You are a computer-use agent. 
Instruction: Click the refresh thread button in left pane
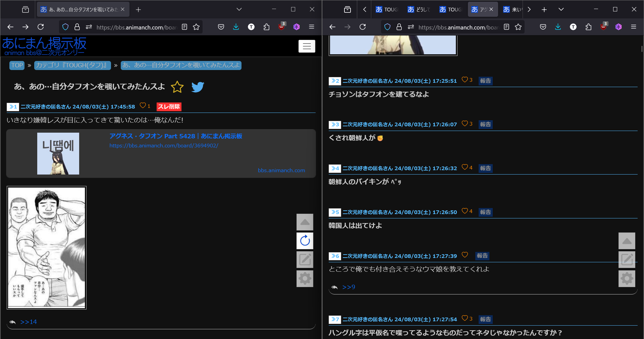click(305, 241)
